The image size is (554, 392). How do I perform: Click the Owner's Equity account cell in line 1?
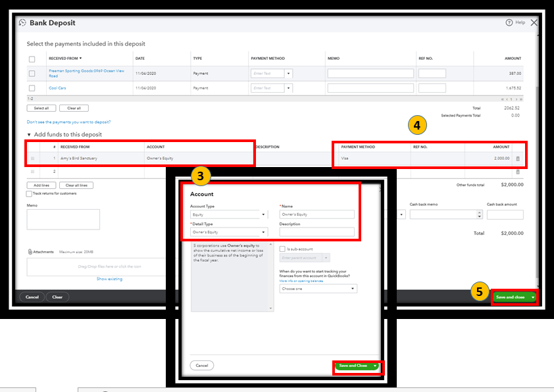click(x=199, y=159)
